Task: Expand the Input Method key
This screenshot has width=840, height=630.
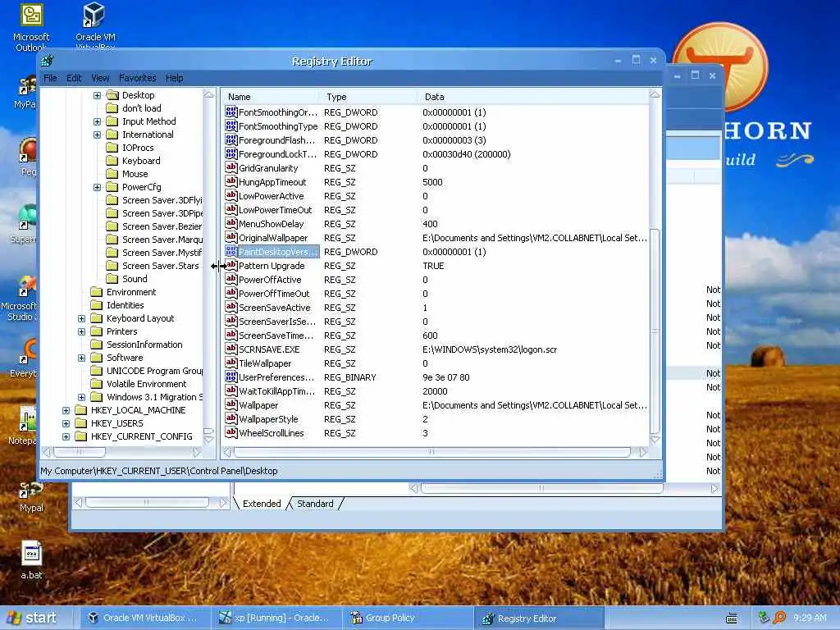Action: tap(97, 121)
